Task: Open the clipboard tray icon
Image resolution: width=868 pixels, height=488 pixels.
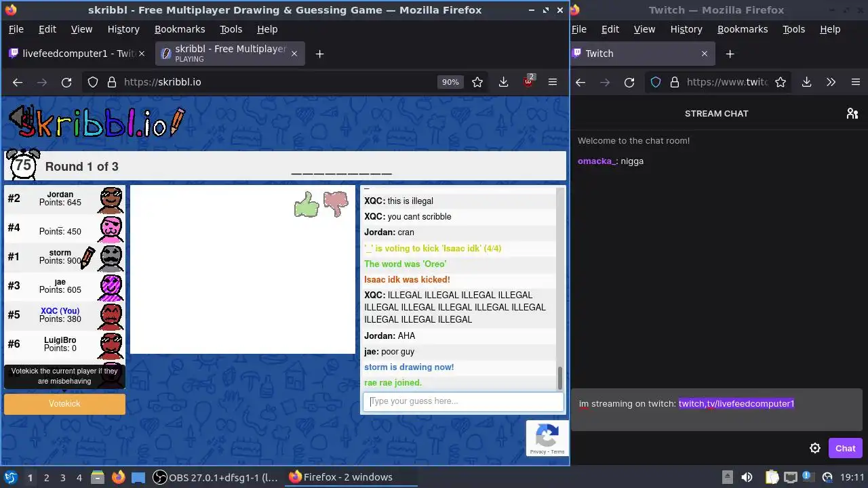Action: pos(771,477)
